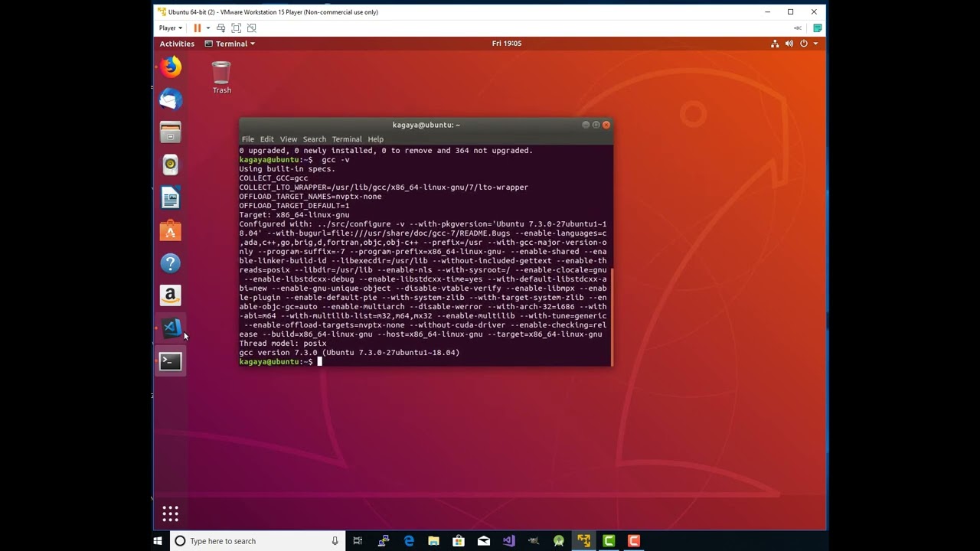
Task: Click the 'gcc version 7.3.0' output line
Action: tap(349, 353)
